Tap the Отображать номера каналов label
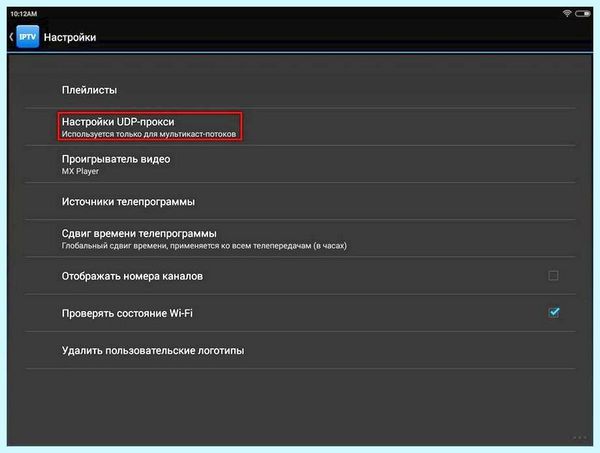The height and width of the screenshot is (453, 600). (132, 276)
